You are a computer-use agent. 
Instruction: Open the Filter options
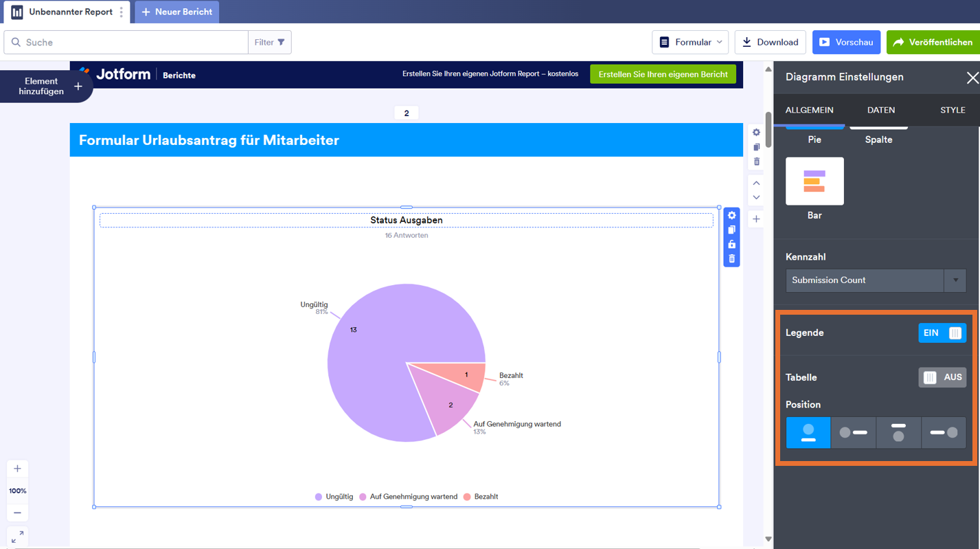[269, 43]
